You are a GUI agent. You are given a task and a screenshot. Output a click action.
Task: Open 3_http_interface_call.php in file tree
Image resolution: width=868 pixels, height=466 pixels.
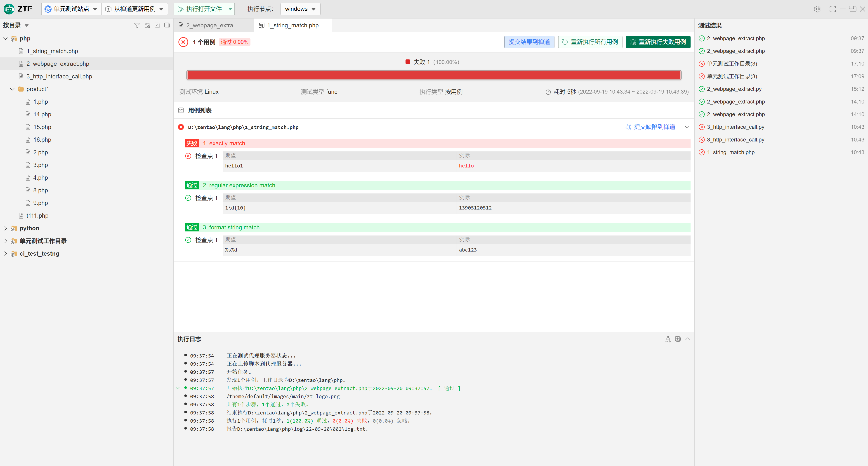click(x=59, y=76)
